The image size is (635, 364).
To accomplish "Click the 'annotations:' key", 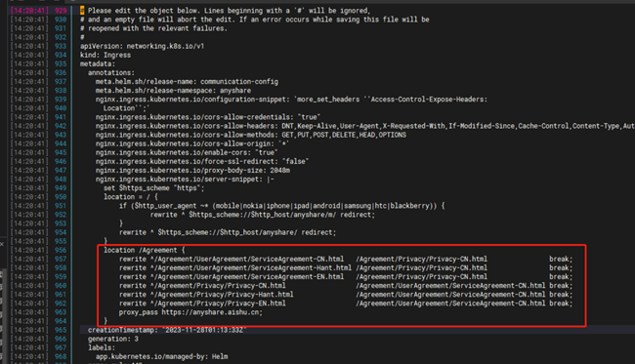I will [x=111, y=73].
